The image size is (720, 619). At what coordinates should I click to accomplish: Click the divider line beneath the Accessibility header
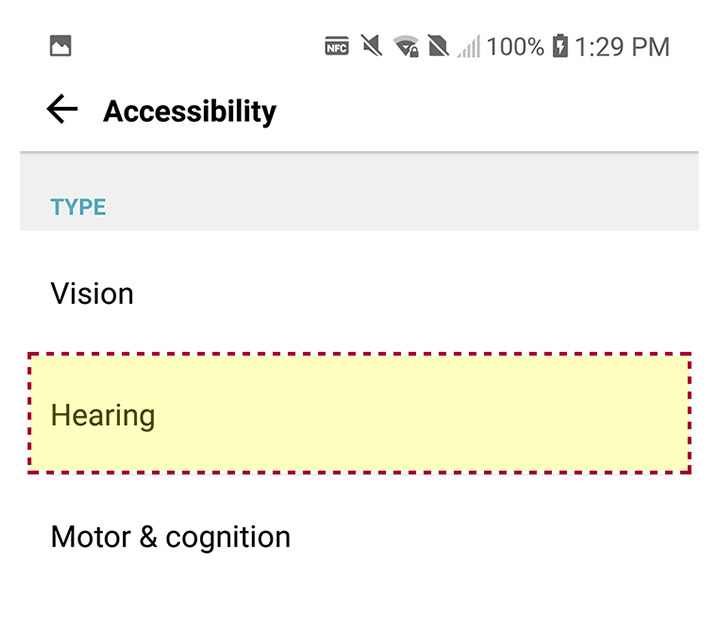pyautogui.click(x=360, y=151)
